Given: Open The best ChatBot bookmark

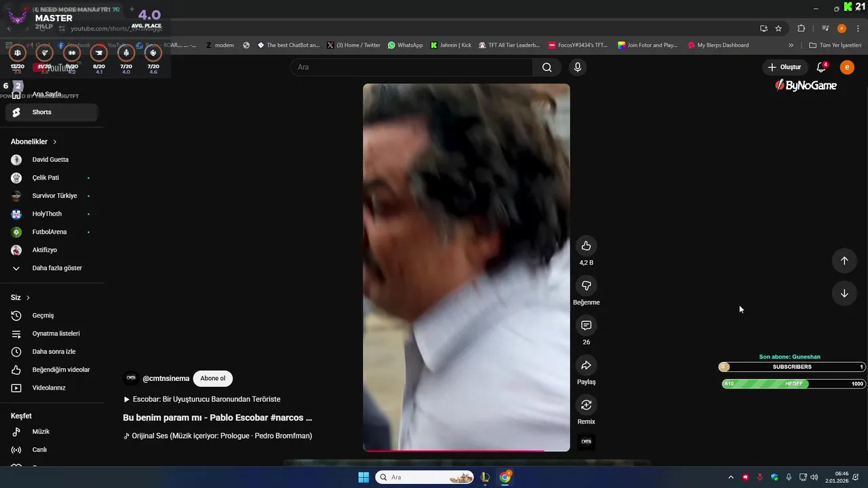Looking at the screenshot, I should (288, 45).
